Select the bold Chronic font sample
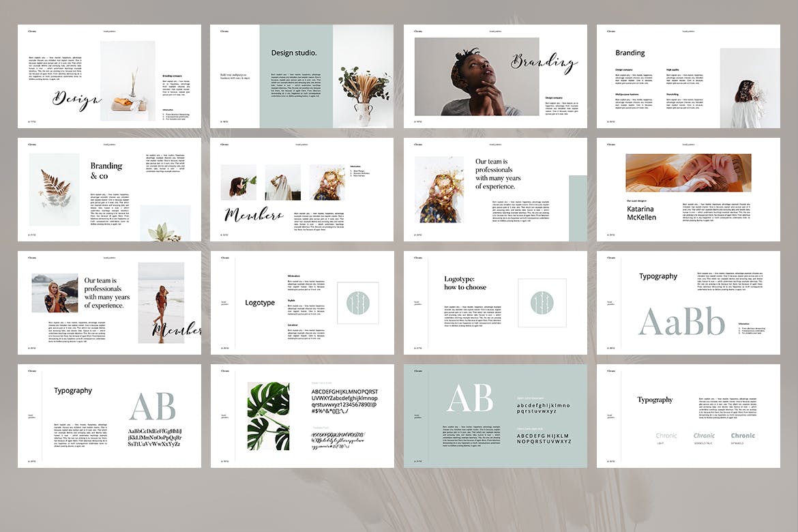The image size is (798, 532). (743, 436)
